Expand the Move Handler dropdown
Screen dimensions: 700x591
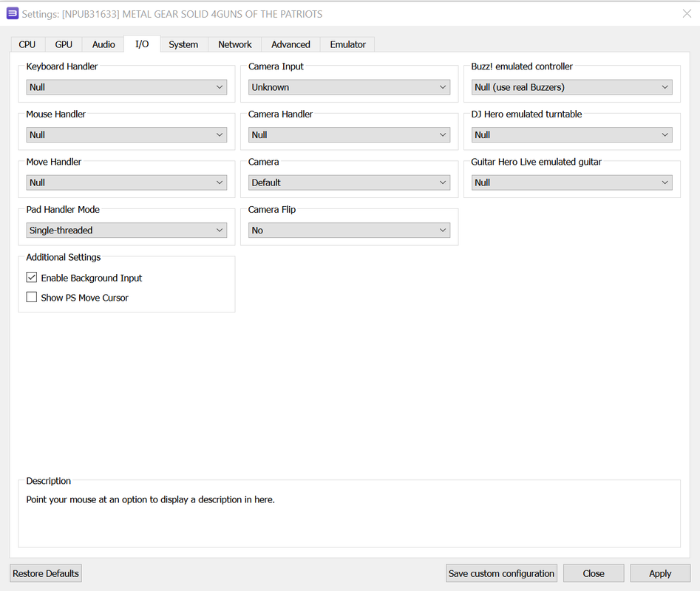pyautogui.click(x=126, y=182)
